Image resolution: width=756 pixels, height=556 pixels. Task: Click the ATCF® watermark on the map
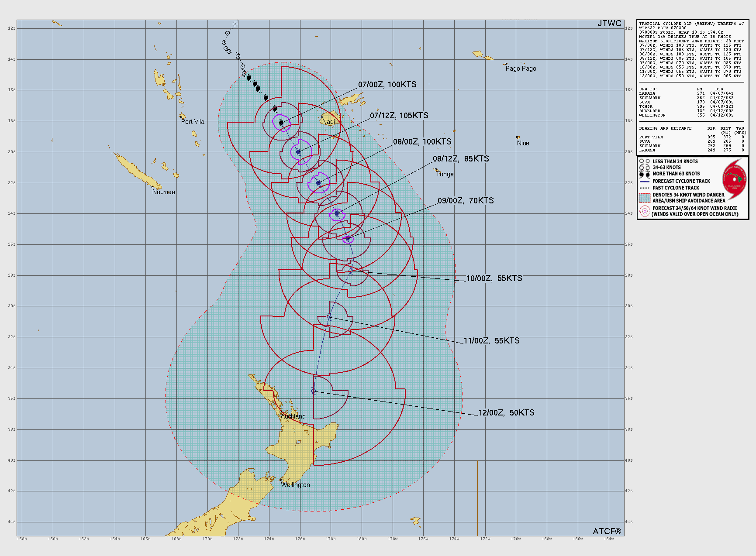607,531
